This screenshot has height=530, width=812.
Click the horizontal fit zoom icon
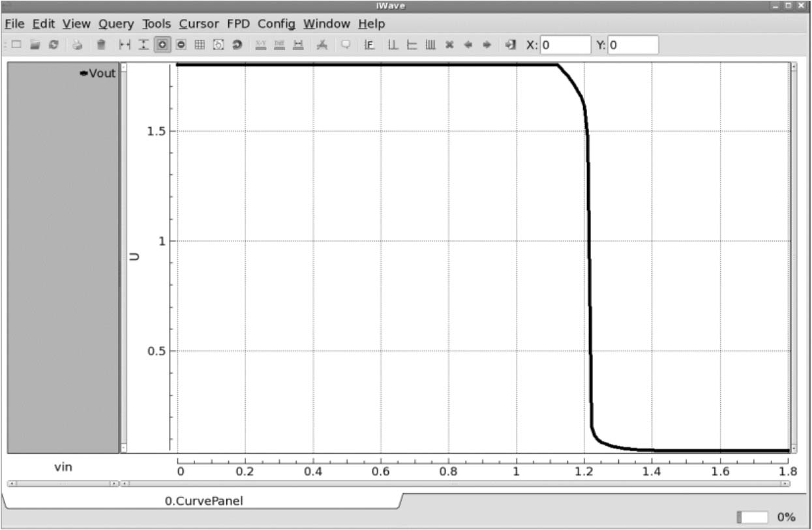125,45
